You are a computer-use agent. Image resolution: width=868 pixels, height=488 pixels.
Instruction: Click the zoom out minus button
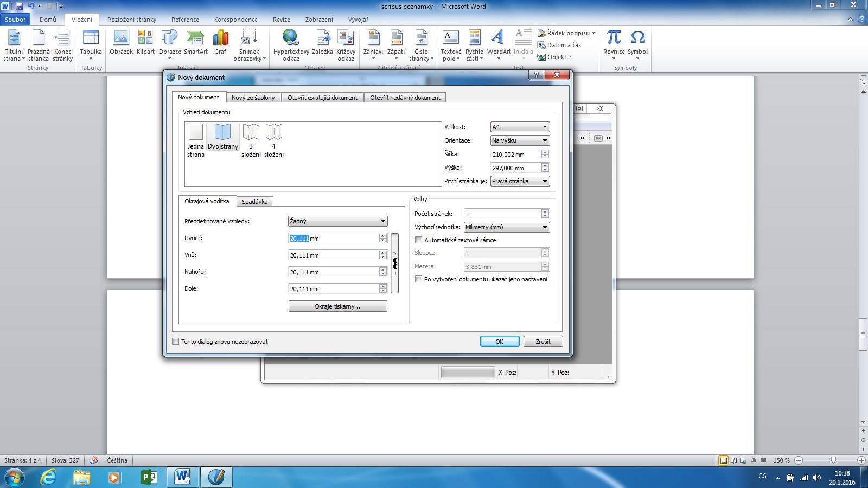coord(799,460)
